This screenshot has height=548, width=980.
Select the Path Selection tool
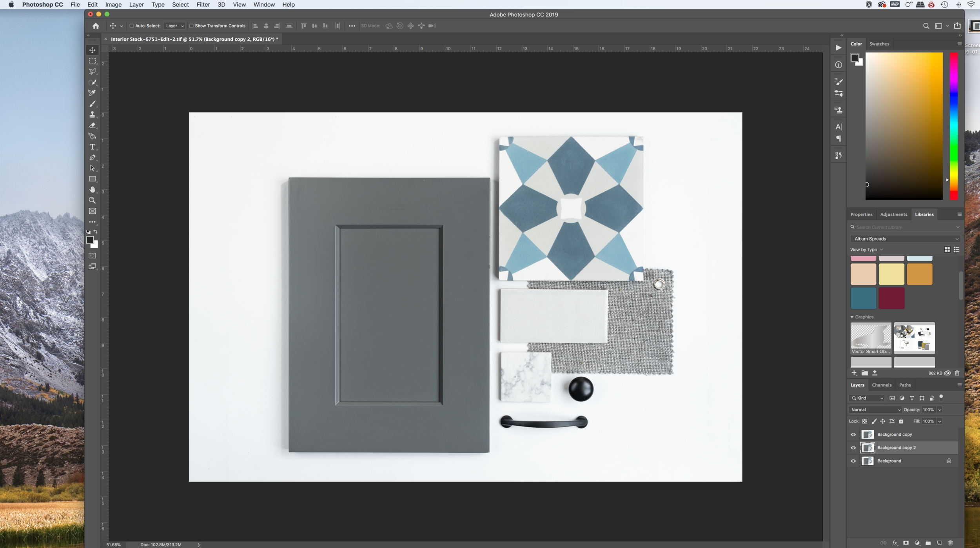pyautogui.click(x=92, y=168)
